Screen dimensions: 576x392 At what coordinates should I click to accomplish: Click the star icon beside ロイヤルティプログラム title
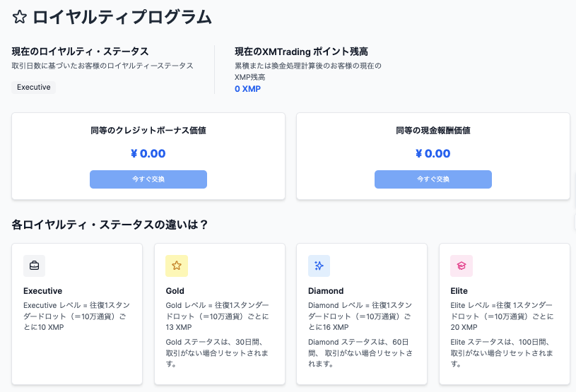pyautogui.click(x=20, y=17)
